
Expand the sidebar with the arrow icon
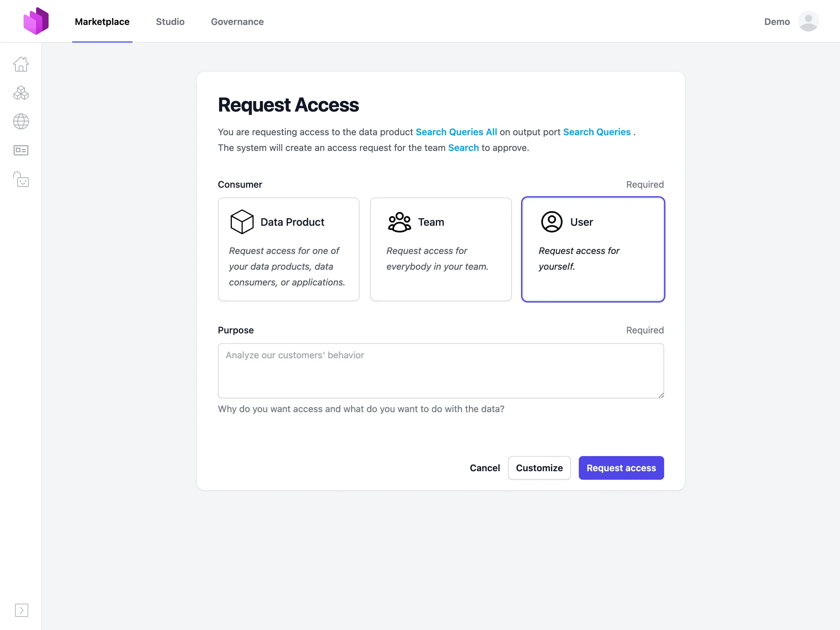[22, 610]
